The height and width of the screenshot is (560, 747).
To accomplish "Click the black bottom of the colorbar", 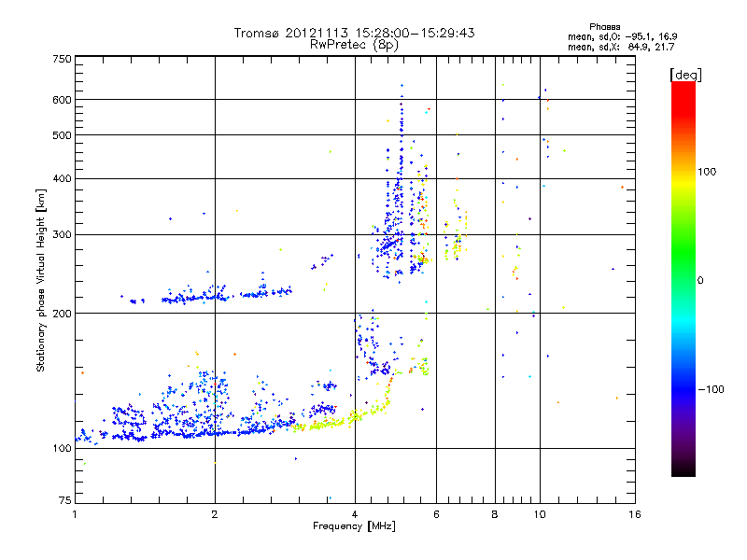I will [684, 469].
